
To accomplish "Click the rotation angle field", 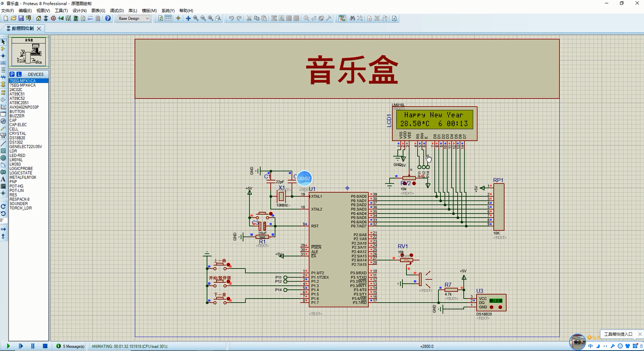I will 3,220.
